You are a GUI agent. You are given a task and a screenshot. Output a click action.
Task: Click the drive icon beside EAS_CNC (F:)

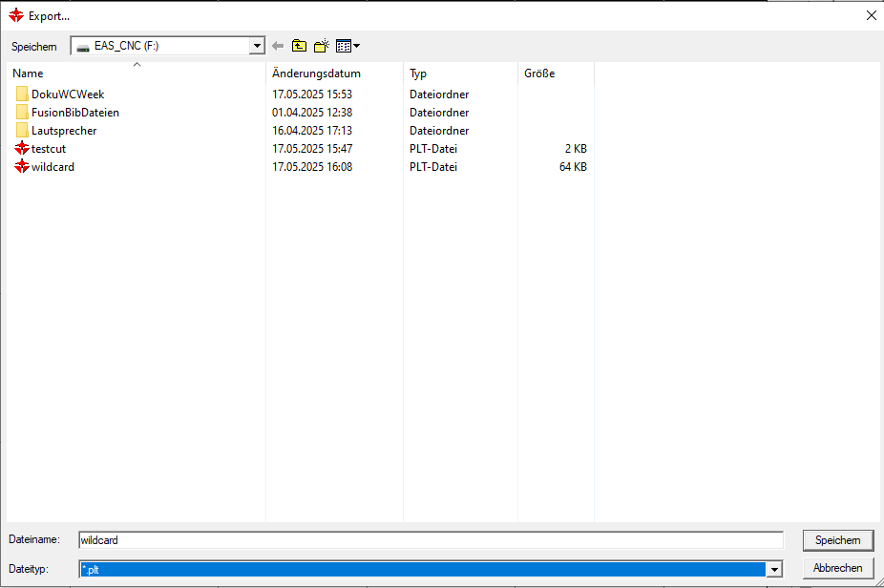tap(83, 47)
